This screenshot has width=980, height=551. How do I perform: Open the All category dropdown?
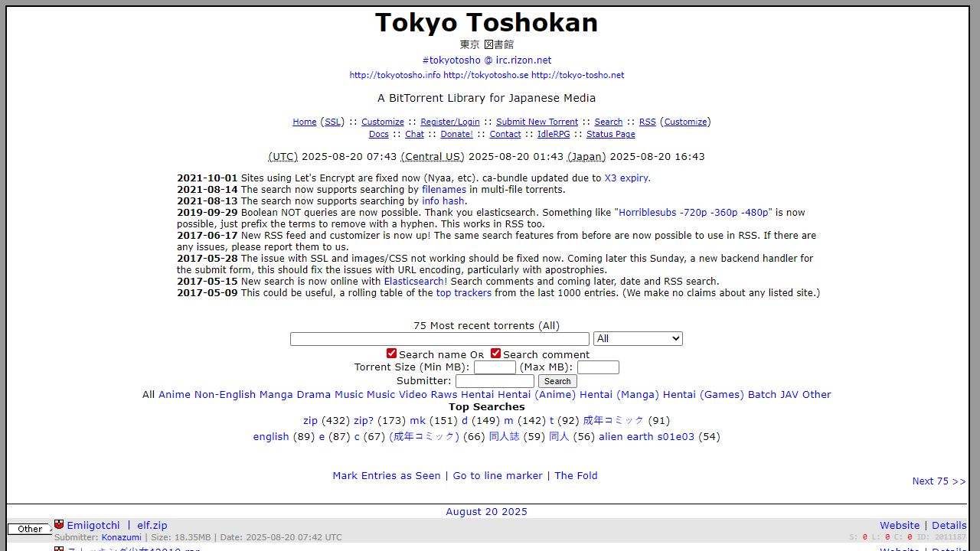(638, 338)
